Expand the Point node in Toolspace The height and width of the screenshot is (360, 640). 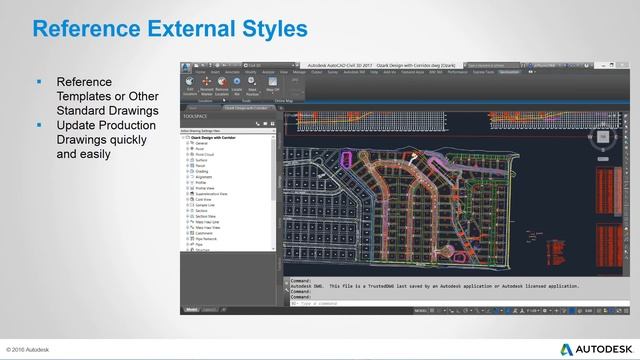[187, 149]
